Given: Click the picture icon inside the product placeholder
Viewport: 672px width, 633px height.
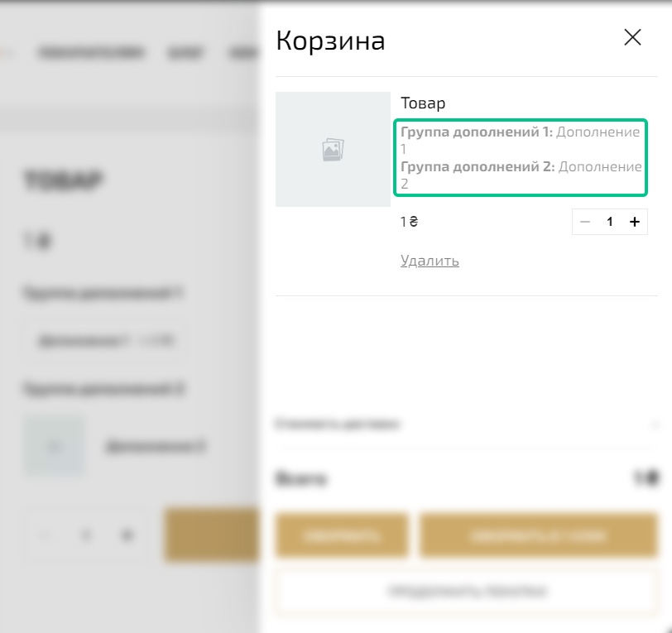Looking at the screenshot, I should pyautogui.click(x=333, y=150).
